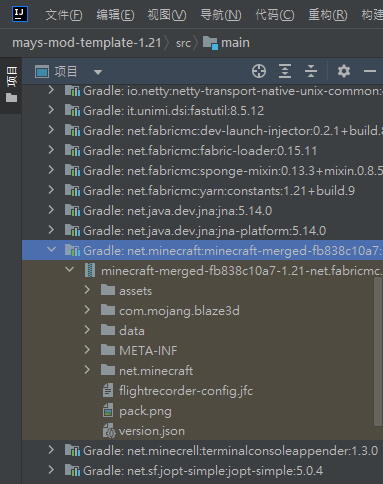Select Gradle: it.unimi.dsi:fastutil:8.5.12 row
This screenshot has width=383, height=484.
(x=202, y=110)
